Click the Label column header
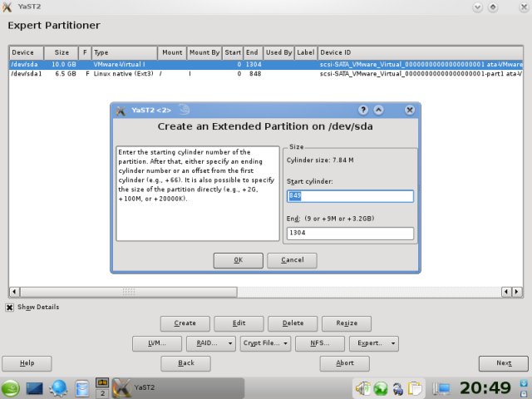Screen dimensions: 532x399 pyautogui.click(x=306, y=52)
